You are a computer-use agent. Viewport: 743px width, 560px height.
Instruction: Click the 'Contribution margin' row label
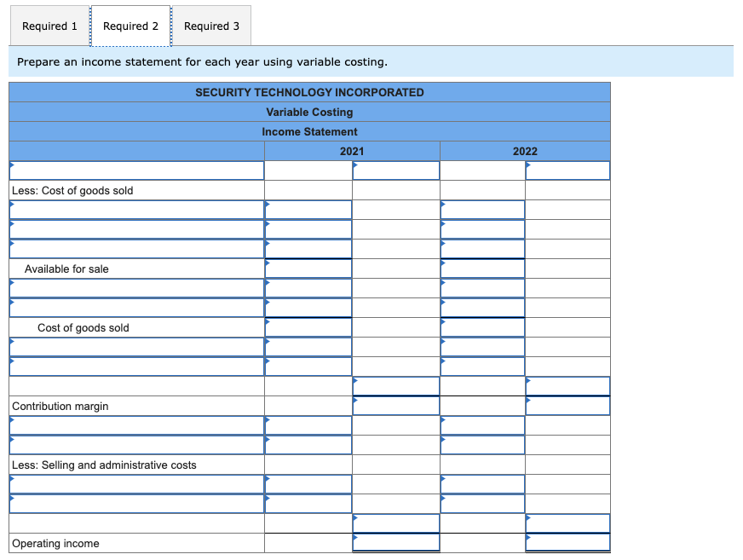click(x=60, y=407)
